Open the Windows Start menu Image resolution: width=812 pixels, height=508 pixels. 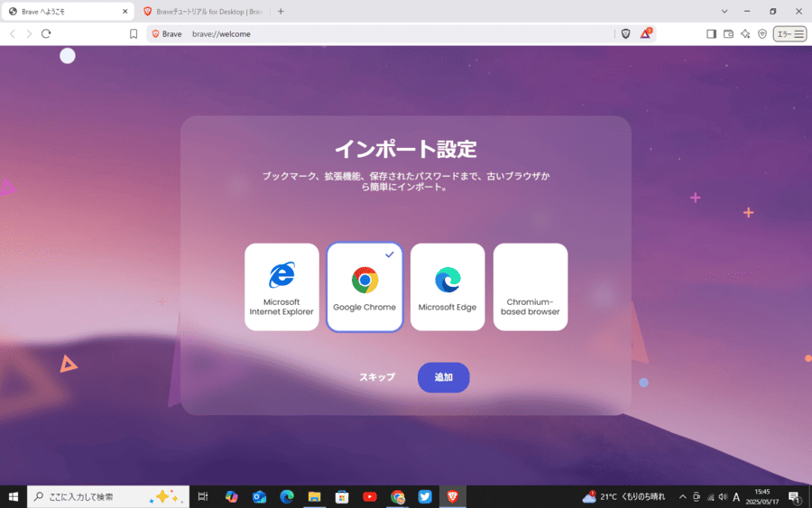click(x=14, y=496)
